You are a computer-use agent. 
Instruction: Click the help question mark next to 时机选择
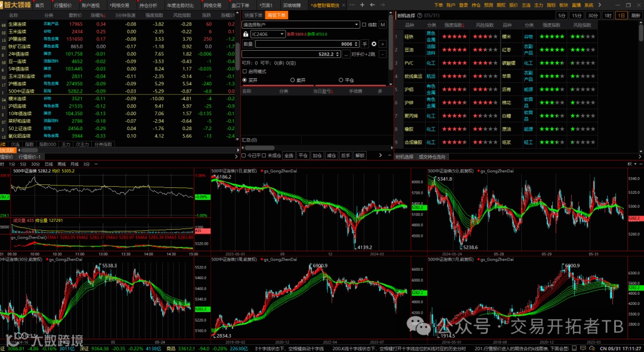pyautogui.click(x=419, y=16)
